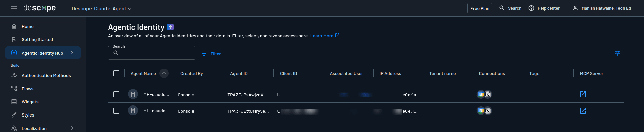Click the M avatar in the TPA3FJEttUMry5e row
The height and width of the screenshot is (132, 644).
pos(133,111)
